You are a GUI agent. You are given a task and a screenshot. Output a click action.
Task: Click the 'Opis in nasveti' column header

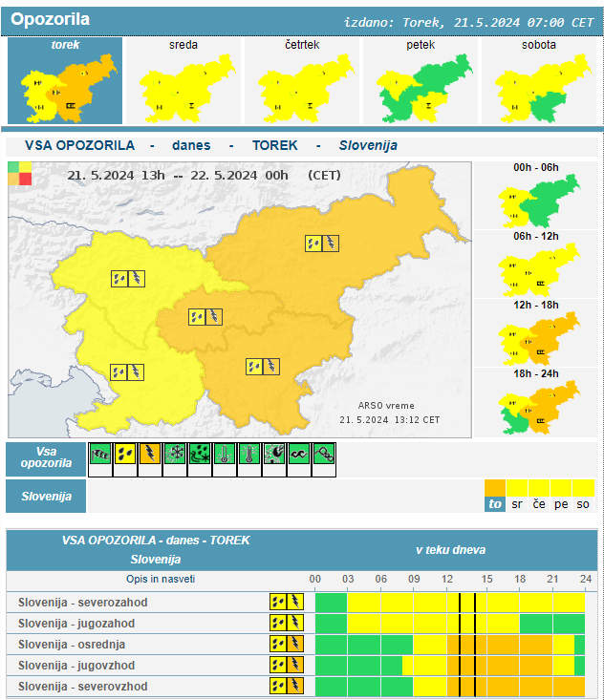(x=161, y=579)
